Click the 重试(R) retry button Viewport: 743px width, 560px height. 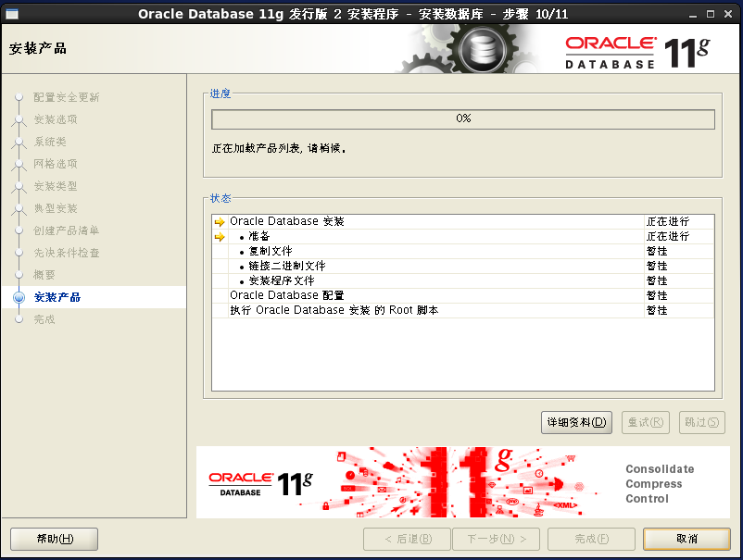point(646,422)
